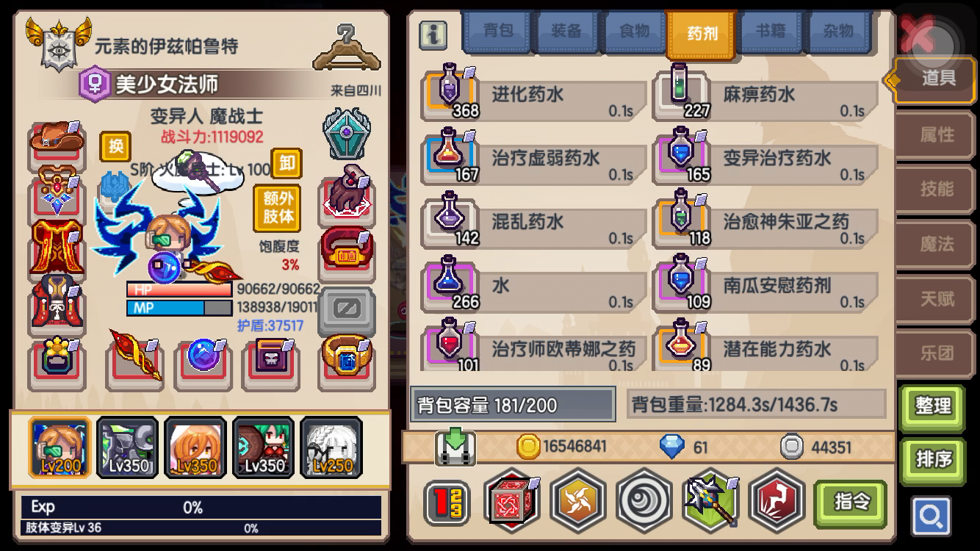Switch to the 装备 equipment tab
980x551 pixels.
tap(566, 32)
